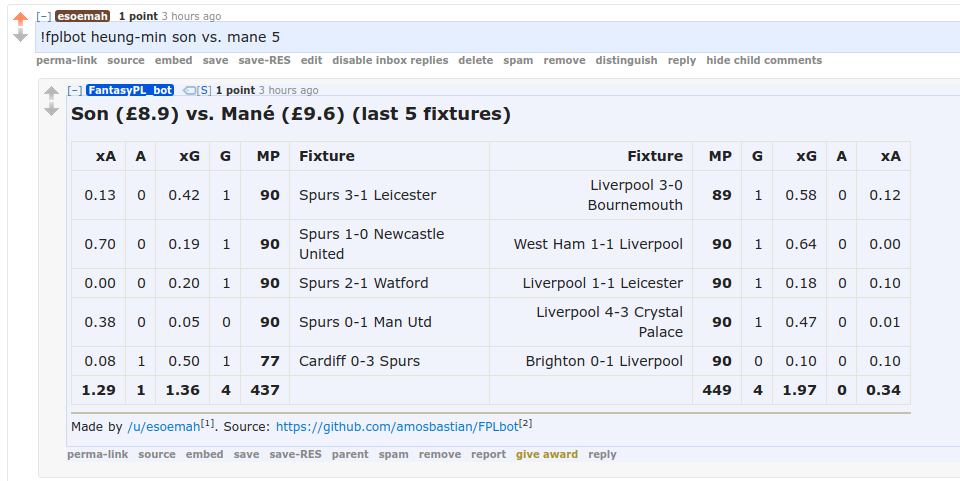This screenshot has height=481, width=960.
Task: Open the FPLbot GitHub source link
Action: point(397,427)
